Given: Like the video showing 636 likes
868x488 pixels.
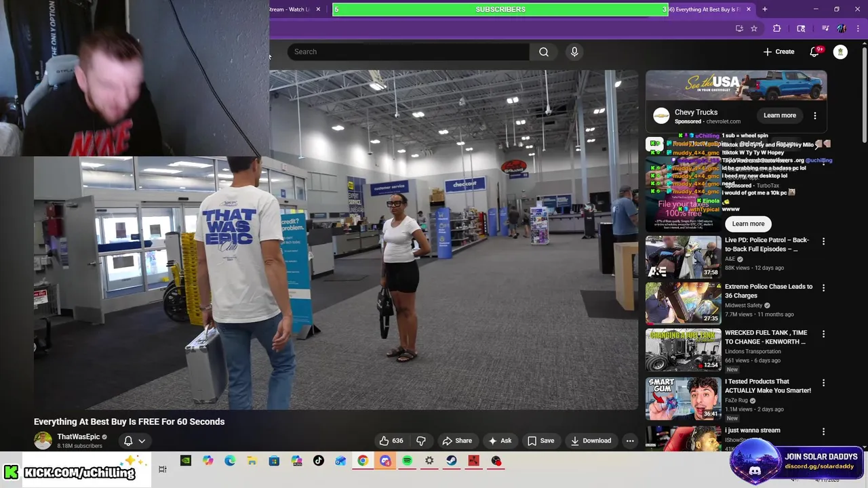Looking at the screenshot, I should [391, 441].
